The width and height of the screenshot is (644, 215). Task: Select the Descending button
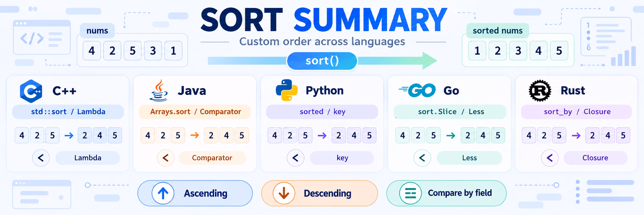point(319,193)
